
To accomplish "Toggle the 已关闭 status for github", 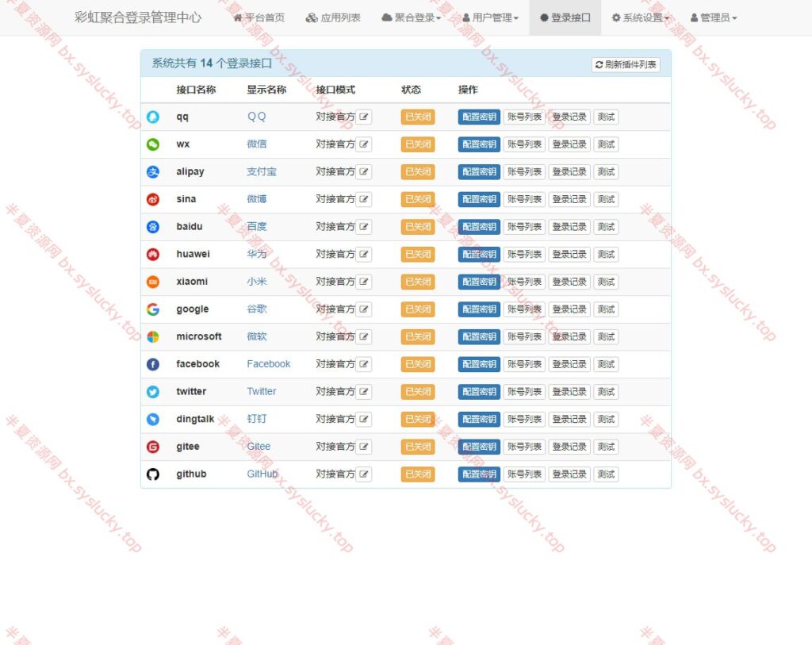I will (x=418, y=474).
